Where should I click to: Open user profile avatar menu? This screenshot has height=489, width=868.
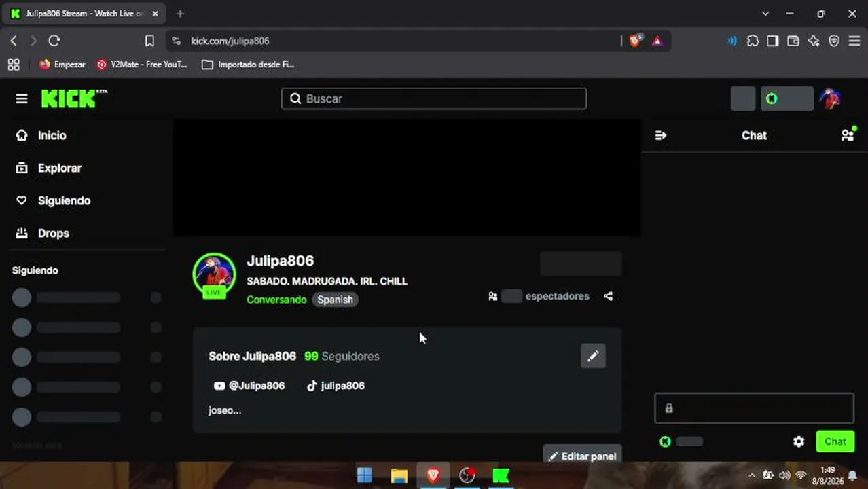830,98
